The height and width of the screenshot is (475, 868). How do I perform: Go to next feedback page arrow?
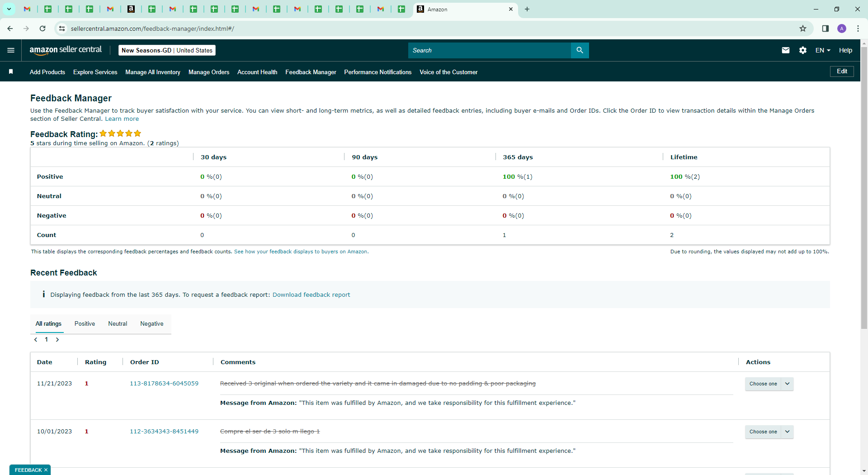57,340
